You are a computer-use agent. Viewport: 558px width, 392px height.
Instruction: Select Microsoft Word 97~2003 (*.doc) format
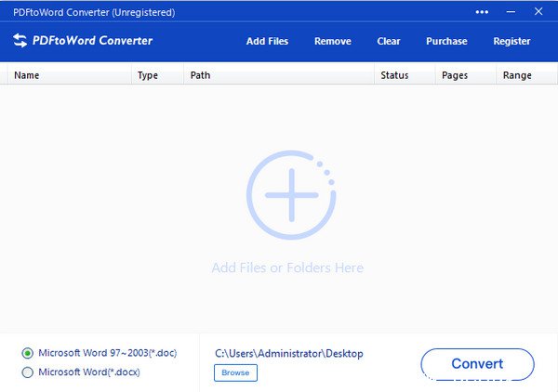tap(28, 353)
